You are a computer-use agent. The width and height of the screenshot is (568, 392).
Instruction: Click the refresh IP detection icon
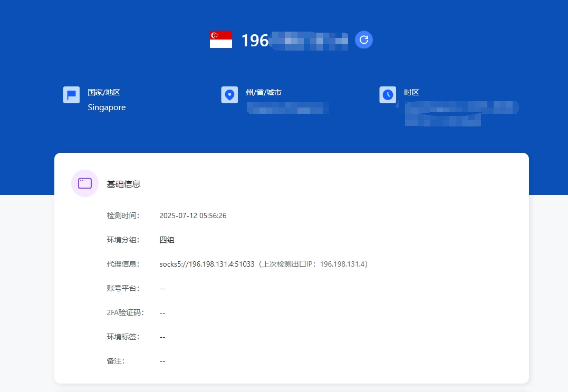click(364, 40)
